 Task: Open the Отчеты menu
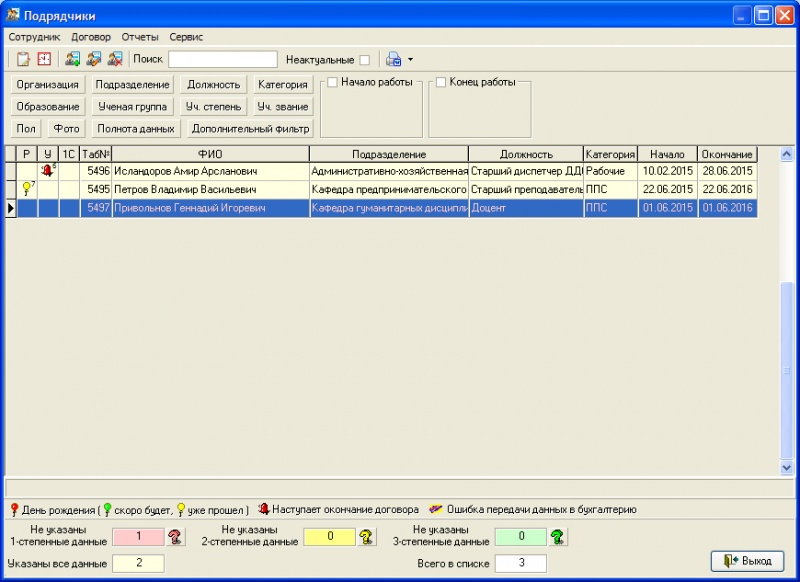click(140, 37)
